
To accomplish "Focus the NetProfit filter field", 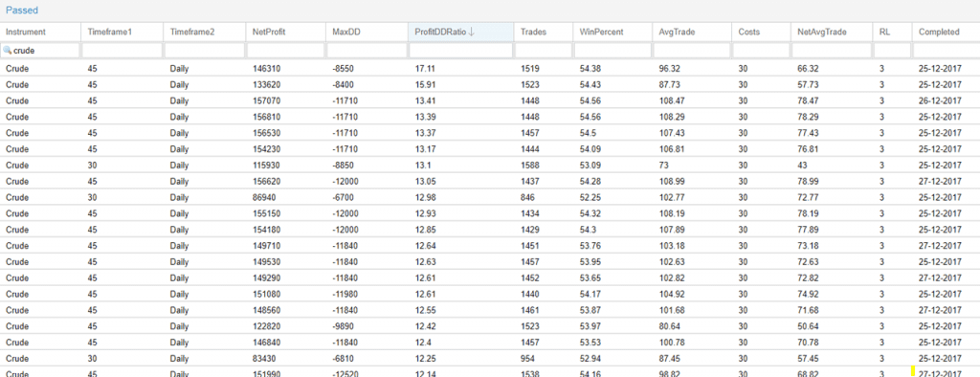I will click(285, 51).
